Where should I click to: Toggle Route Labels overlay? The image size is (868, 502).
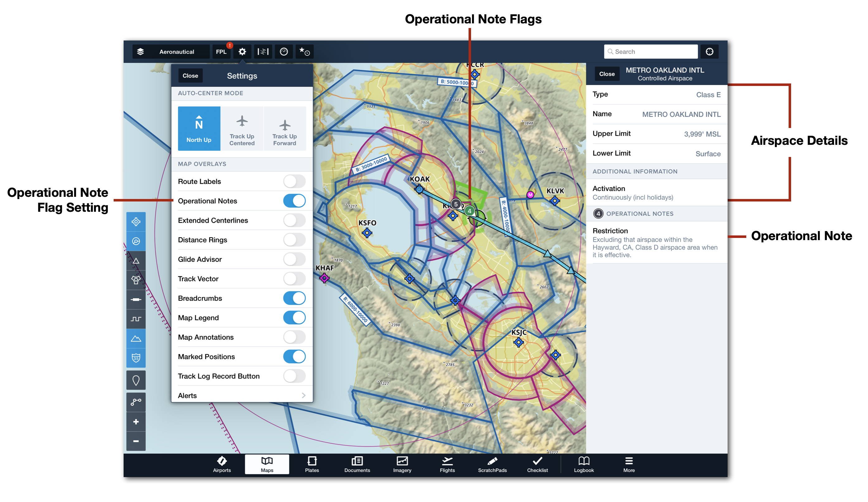tap(294, 181)
